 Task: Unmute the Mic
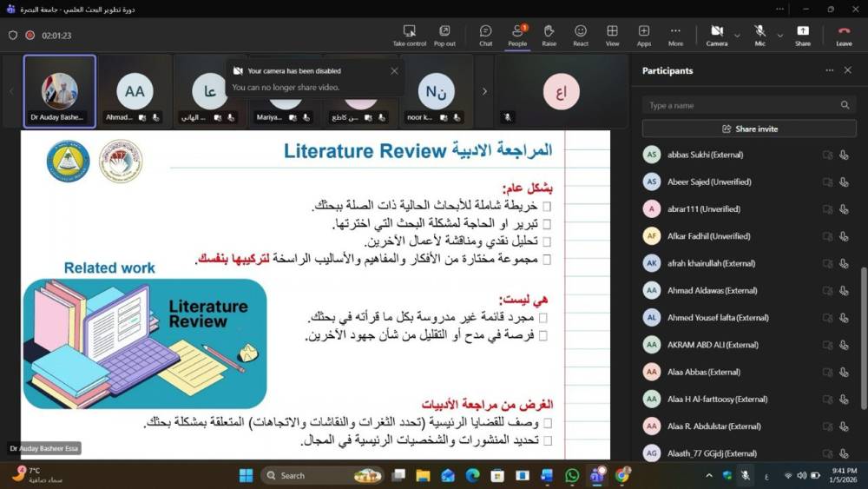[759, 35]
